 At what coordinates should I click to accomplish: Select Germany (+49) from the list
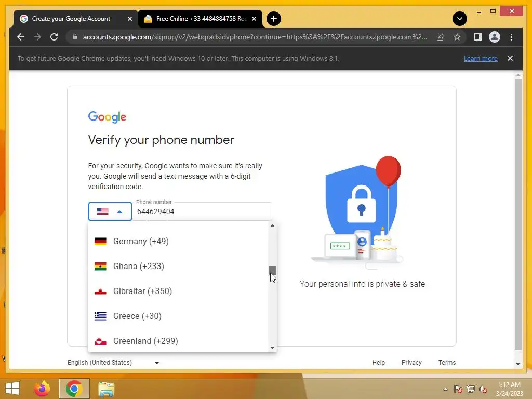pyautogui.click(x=179, y=241)
